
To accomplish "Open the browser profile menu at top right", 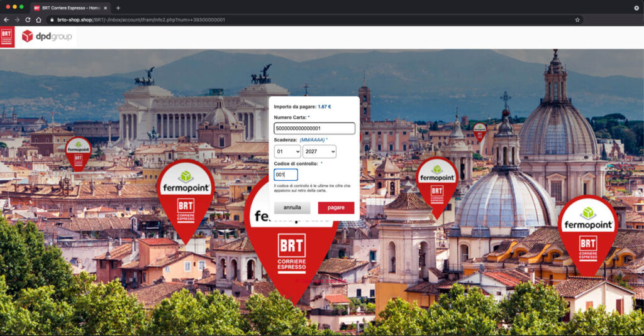I will point(636,8).
